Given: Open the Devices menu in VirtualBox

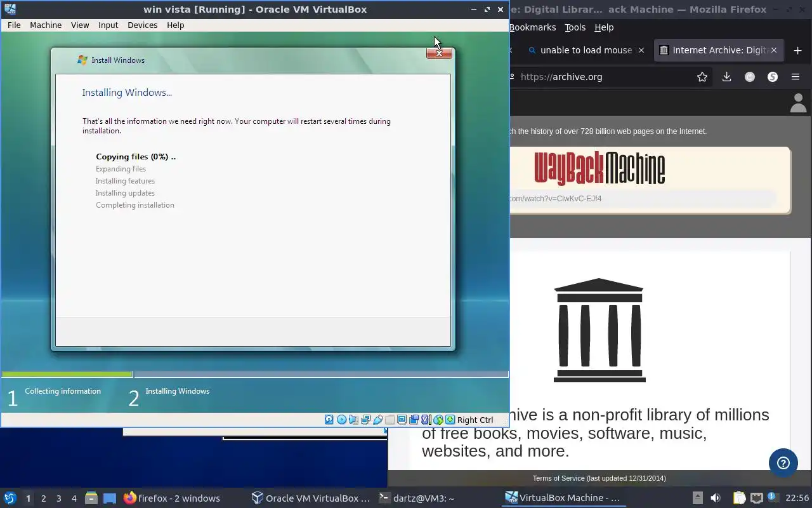Looking at the screenshot, I should point(142,25).
